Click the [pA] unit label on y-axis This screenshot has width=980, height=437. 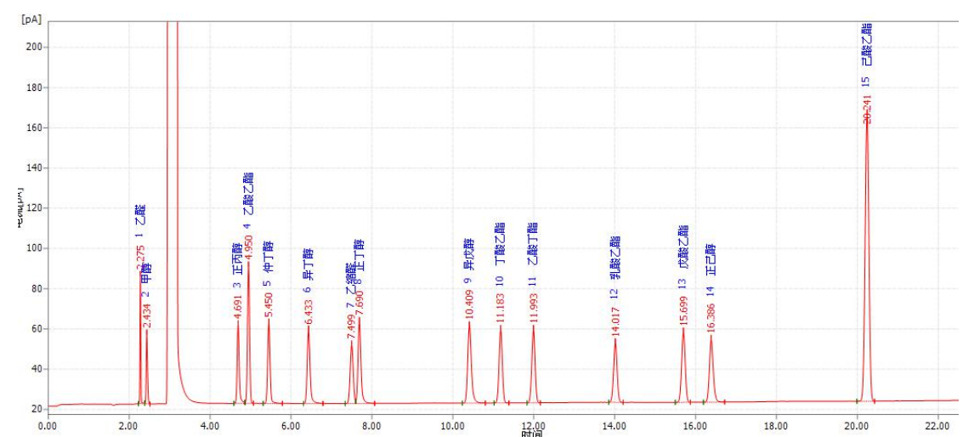tap(31, 18)
